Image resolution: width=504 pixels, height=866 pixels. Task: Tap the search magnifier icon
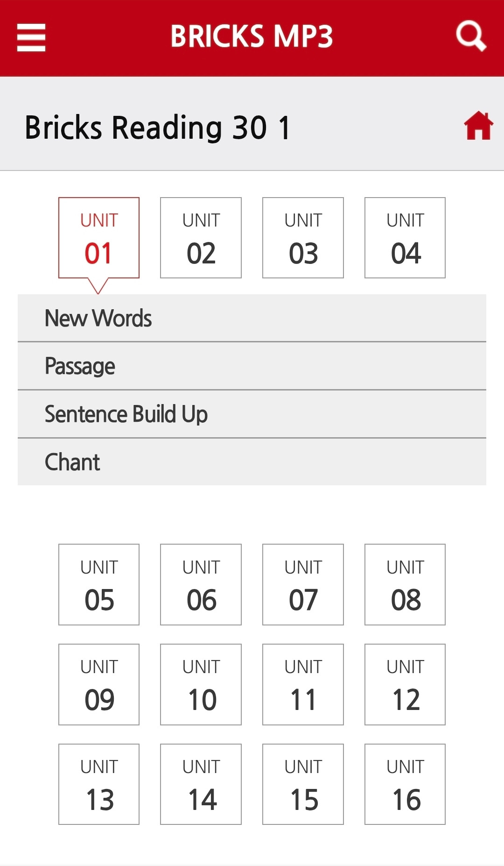[x=471, y=36]
